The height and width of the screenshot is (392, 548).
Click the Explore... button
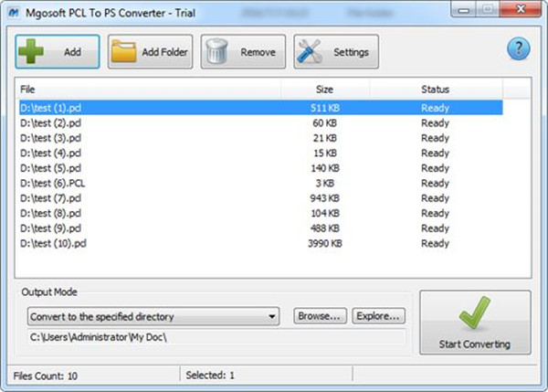point(378,316)
